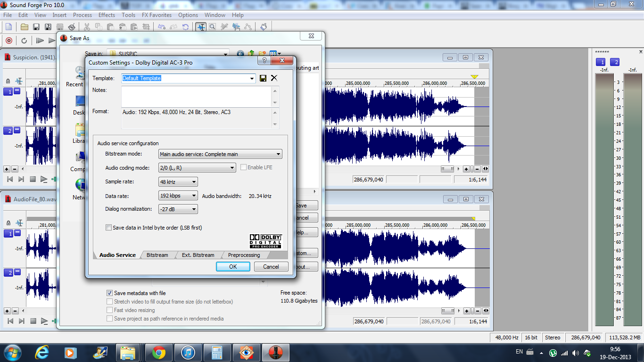
Task: Click the edit tool icon in AudioFile_80 window
Action: 19,222
